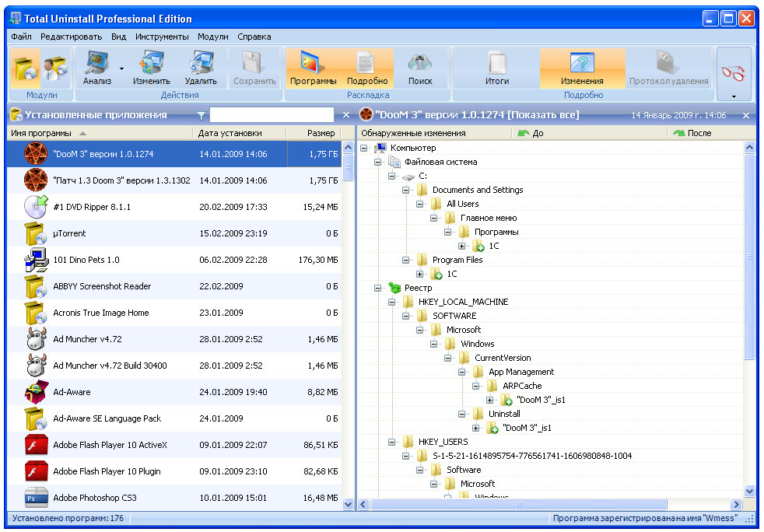This screenshot has width=764, height=532.
Task: Select the monitored programs module icon
Action: 54,68
